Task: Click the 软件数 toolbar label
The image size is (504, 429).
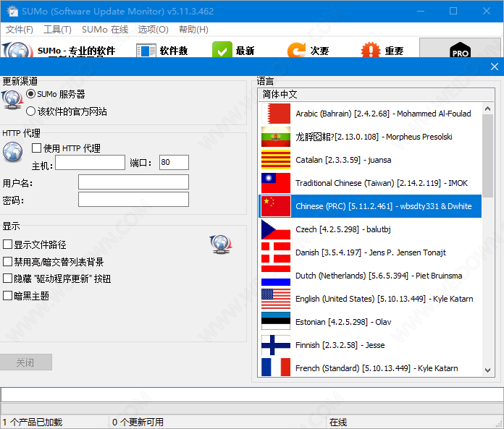Action: coord(174,51)
